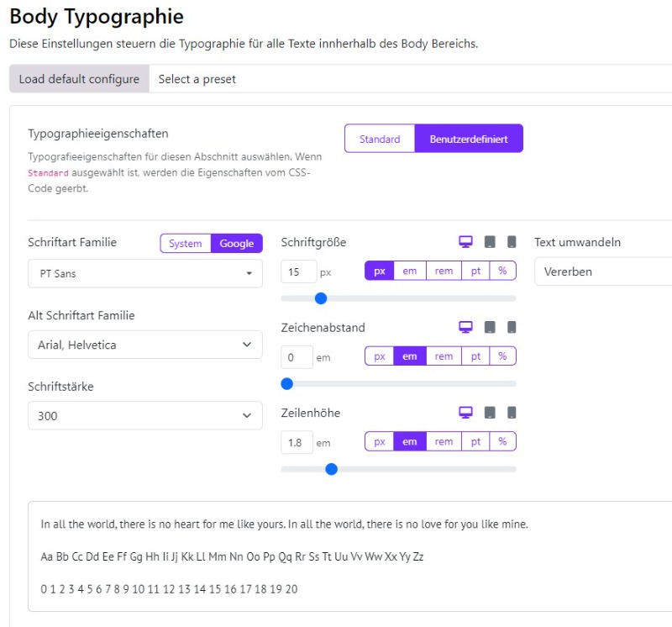Click Load default configure tab

coord(79,79)
